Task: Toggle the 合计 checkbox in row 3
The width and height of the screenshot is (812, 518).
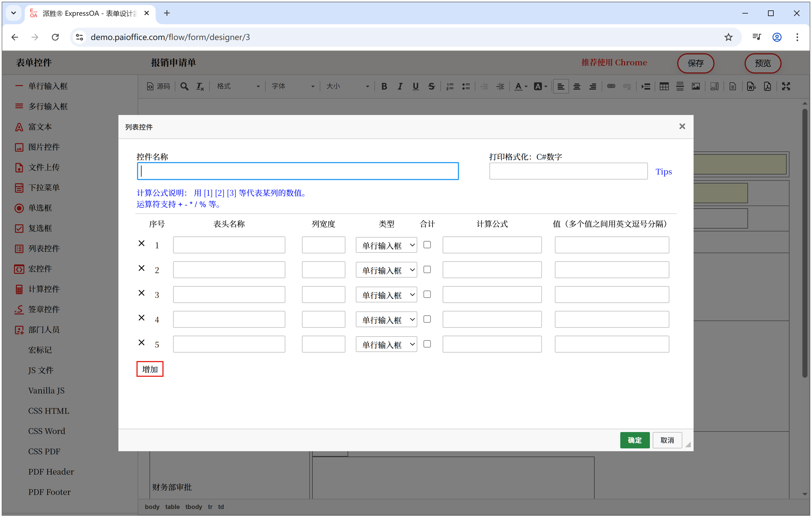Action: (x=427, y=294)
